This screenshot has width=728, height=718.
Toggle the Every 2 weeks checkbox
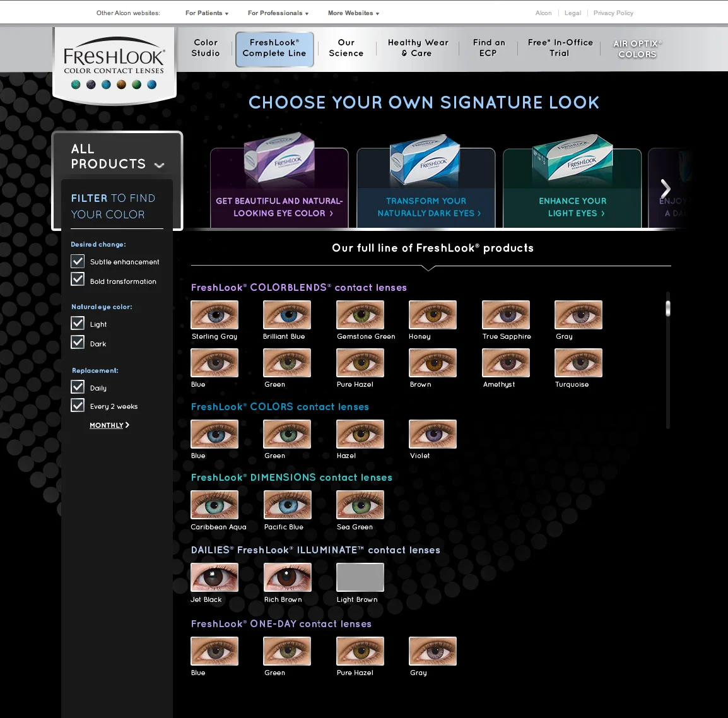tap(78, 406)
